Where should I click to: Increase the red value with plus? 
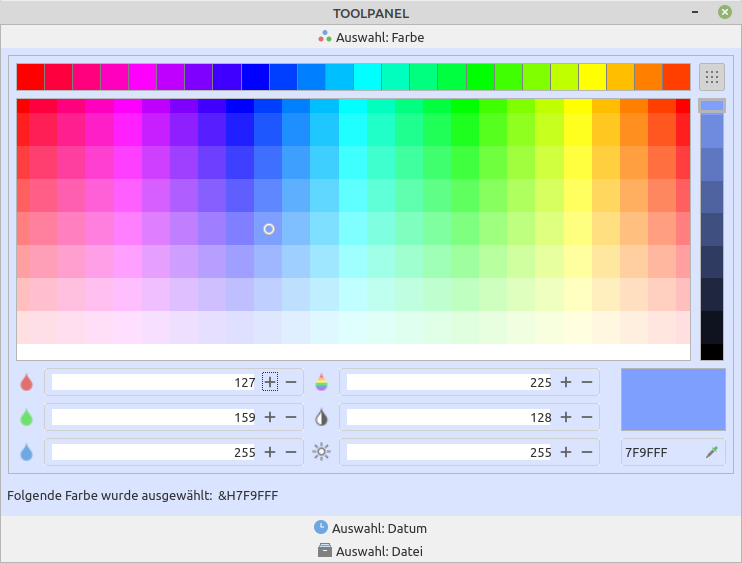(270, 382)
